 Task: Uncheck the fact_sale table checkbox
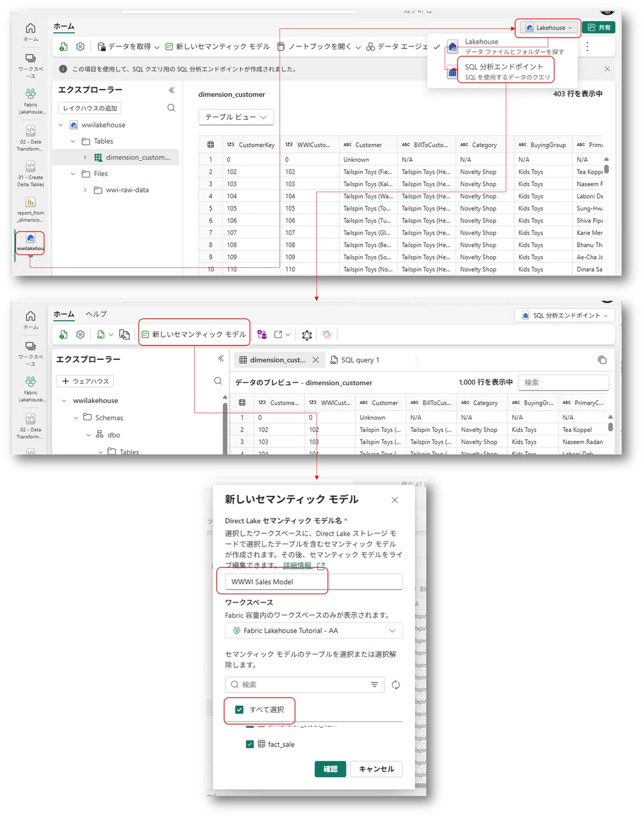pos(250,744)
